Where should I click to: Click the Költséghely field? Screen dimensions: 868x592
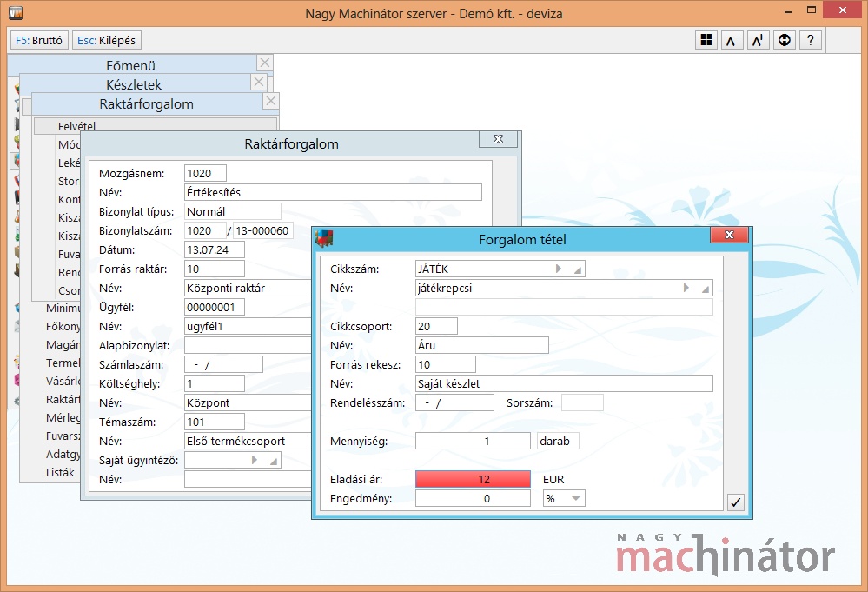tap(215, 383)
